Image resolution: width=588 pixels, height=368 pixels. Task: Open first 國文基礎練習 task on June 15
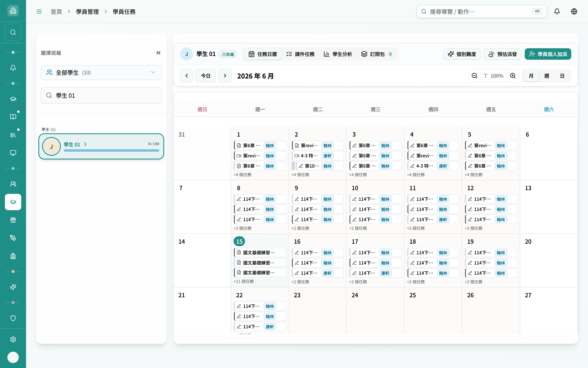click(260, 252)
